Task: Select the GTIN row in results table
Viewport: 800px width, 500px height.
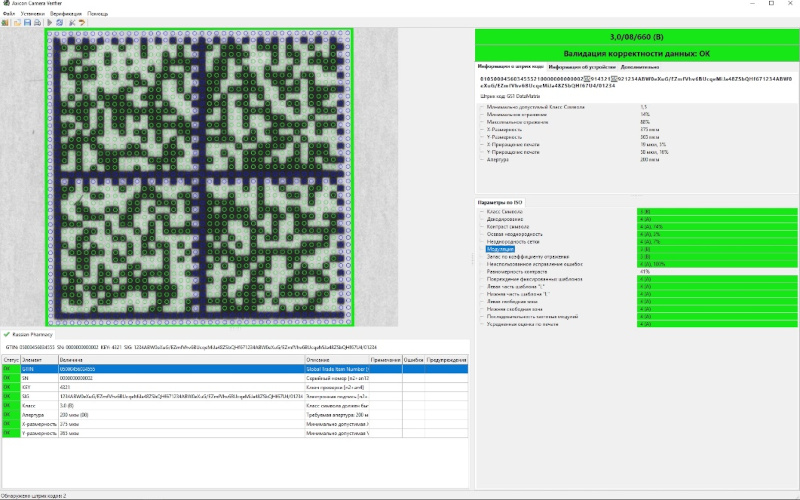Action: click(x=235, y=369)
